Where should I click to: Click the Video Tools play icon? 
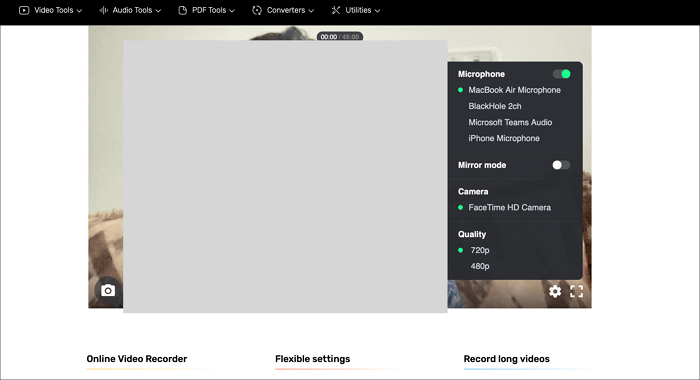[24, 10]
